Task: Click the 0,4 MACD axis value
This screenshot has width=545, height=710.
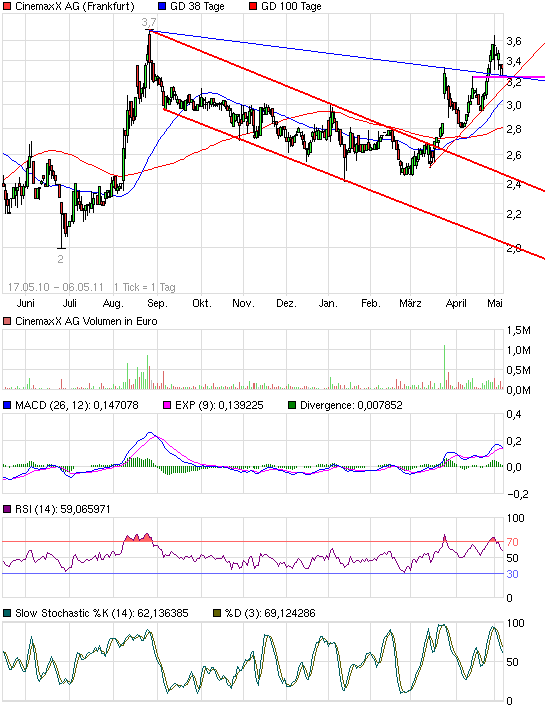Action: click(x=514, y=415)
